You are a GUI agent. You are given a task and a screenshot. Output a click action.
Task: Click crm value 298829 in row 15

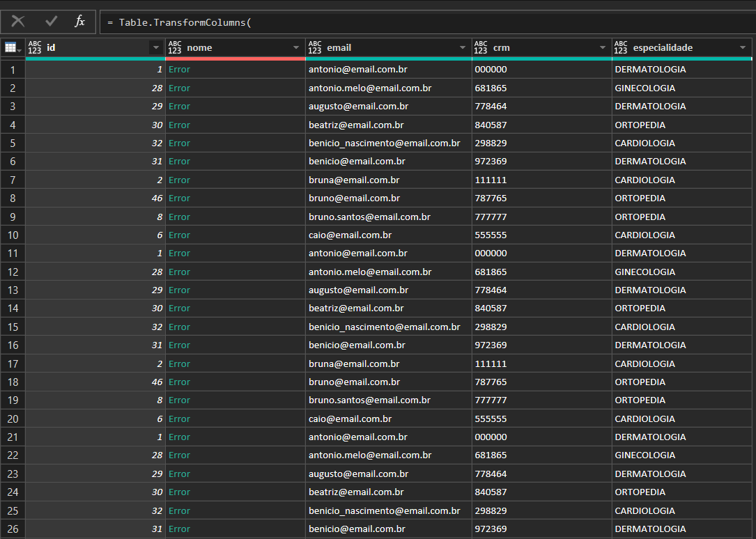[x=491, y=327]
